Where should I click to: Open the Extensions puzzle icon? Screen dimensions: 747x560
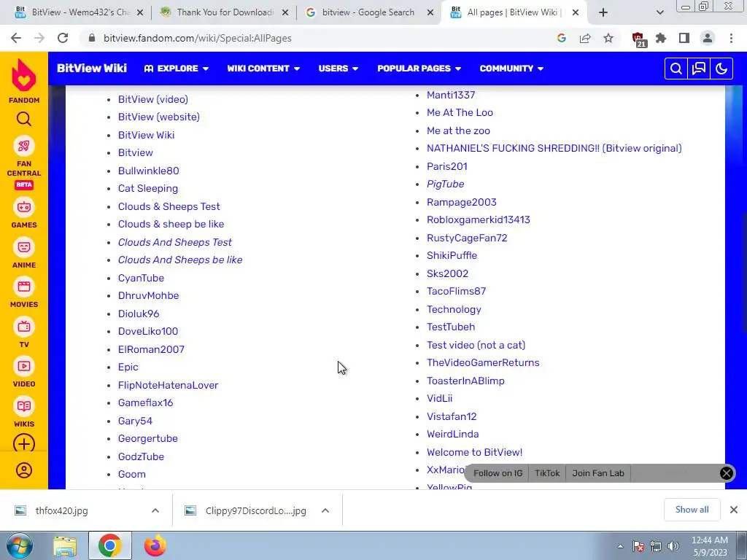(661, 38)
